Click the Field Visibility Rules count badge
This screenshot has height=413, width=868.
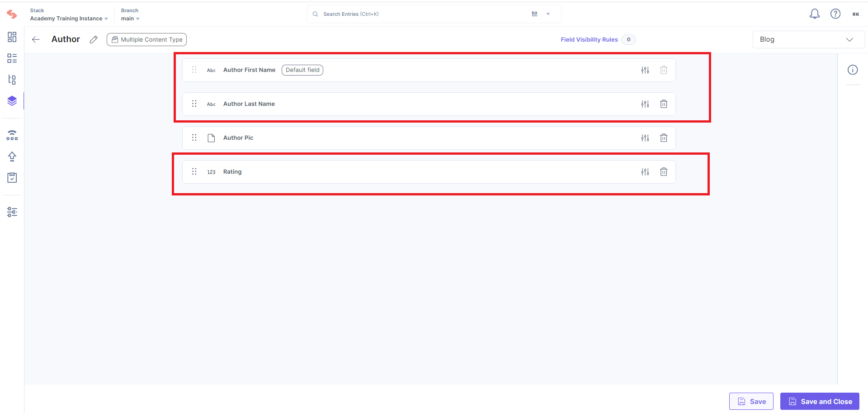pyautogui.click(x=628, y=39)
